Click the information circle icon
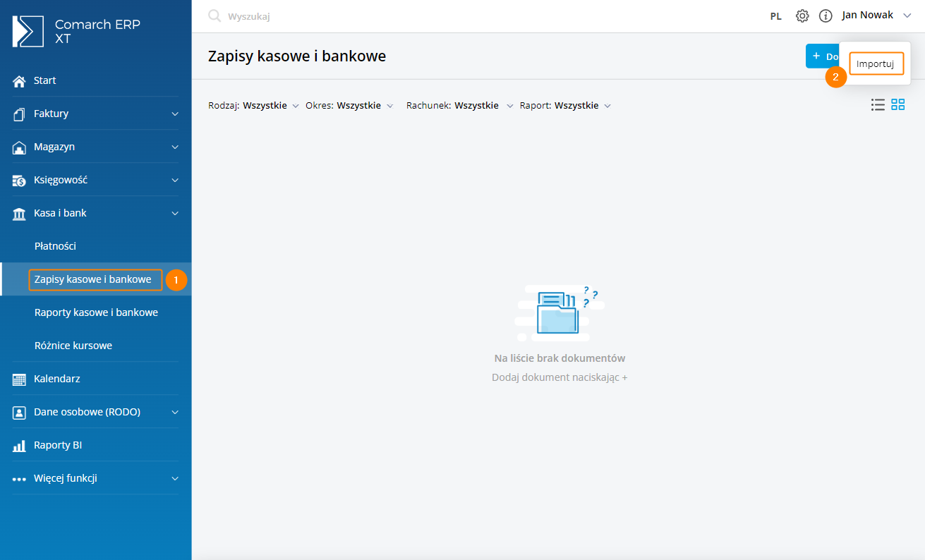Viewport: 925px width, 560px height. 825,16
